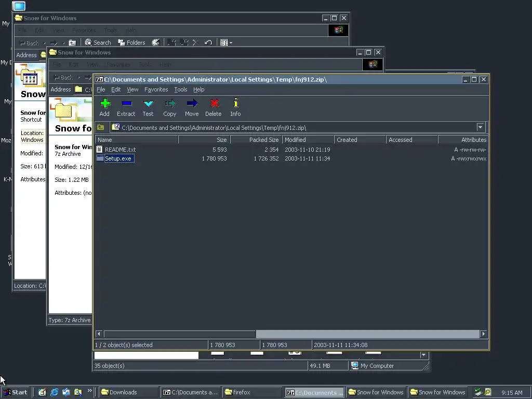The image size is (532, 399).
Task: Select the Setup.exe file row
Action: [x=291, y=158]
